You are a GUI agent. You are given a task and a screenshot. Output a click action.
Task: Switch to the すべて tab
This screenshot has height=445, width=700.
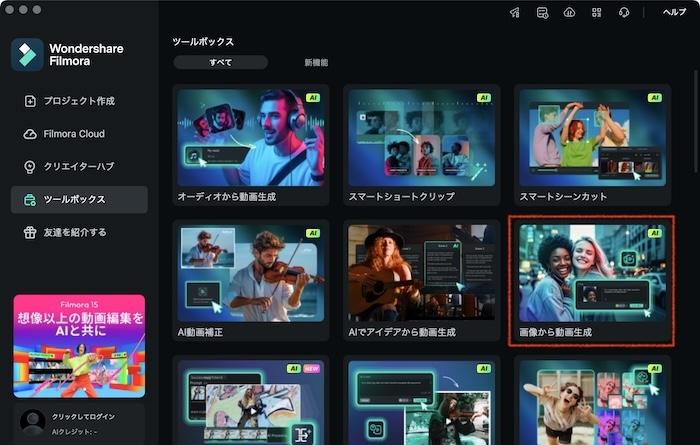(x=221, y=62)
